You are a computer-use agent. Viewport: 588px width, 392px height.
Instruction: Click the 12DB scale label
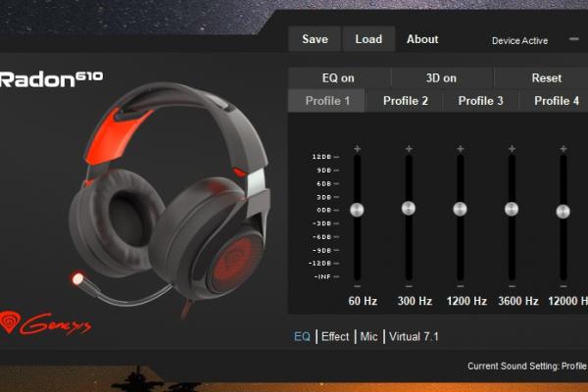(x=322, y=157)
